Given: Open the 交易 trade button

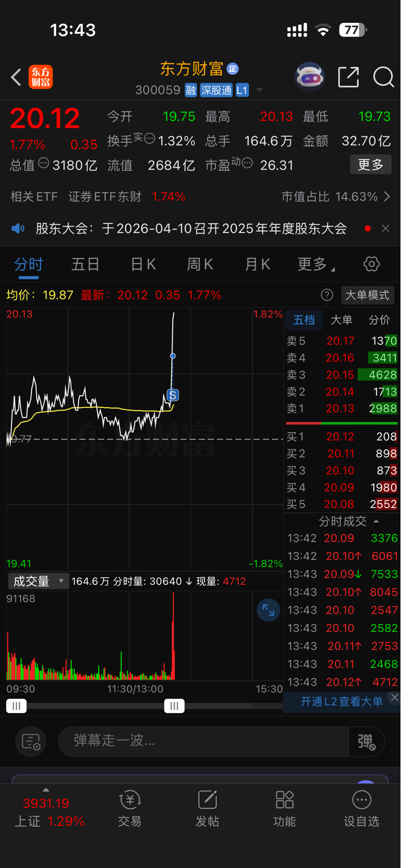Looking at the screenshot, I should pos(130,809).
